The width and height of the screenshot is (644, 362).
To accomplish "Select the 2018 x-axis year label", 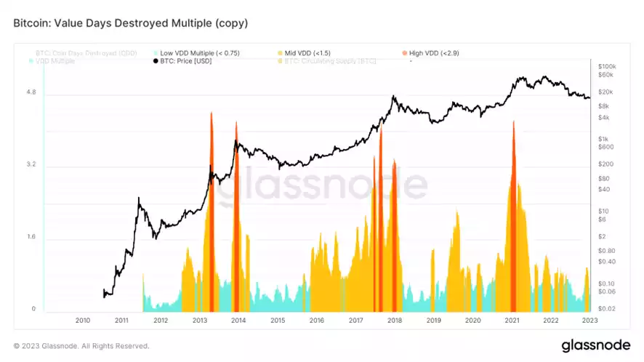I will [x=395, y=320].
